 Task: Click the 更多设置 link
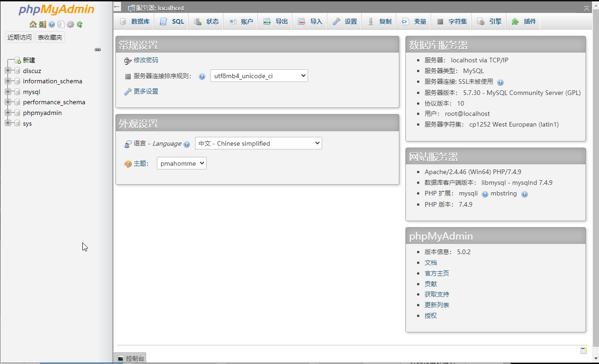[x=146, y=92]
